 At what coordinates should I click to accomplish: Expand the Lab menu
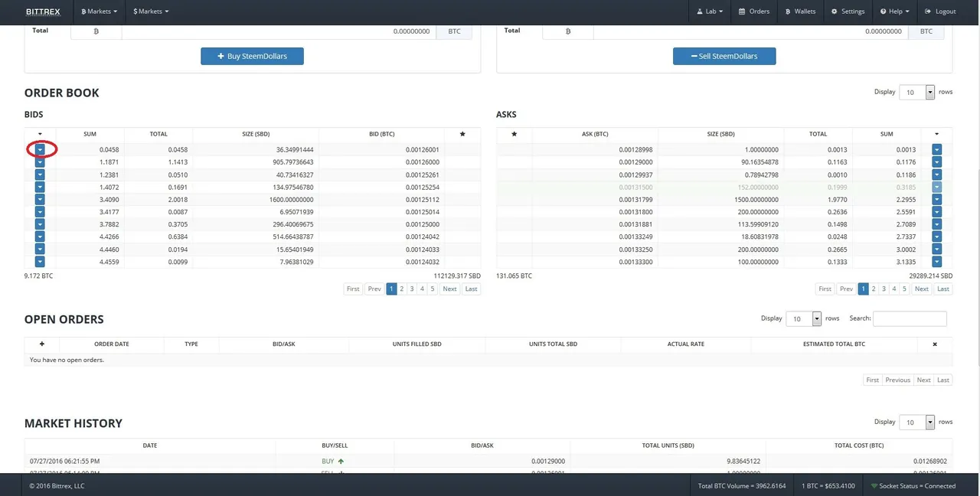click(x=710, y=11)
